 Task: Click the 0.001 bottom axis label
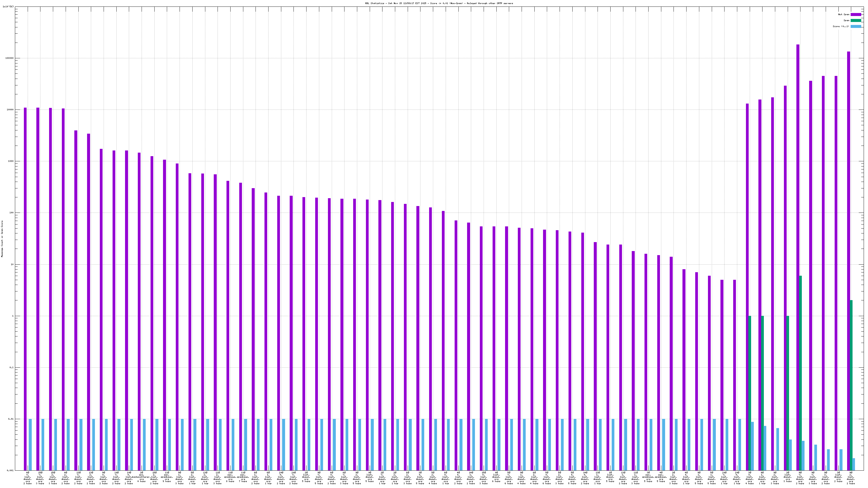click(x=11, y=470)
